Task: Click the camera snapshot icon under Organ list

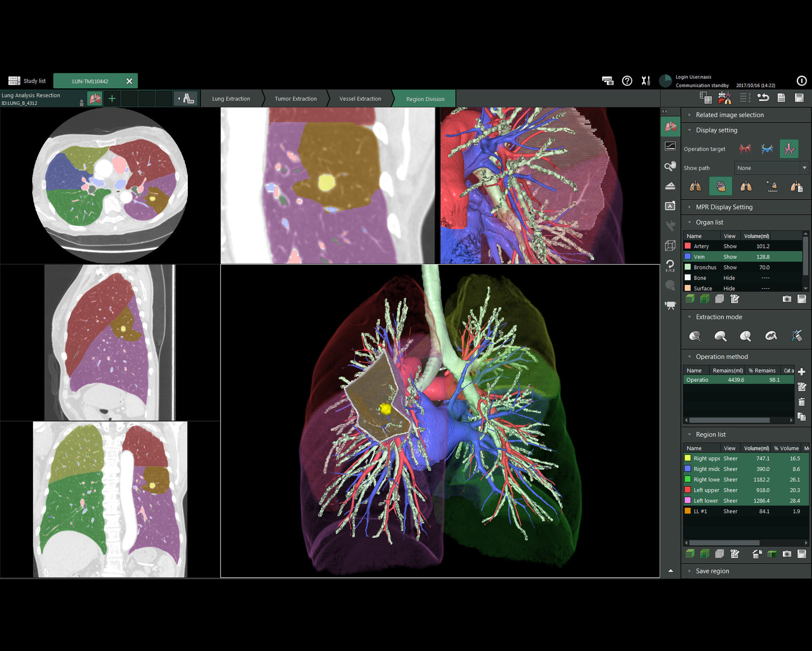Action: [x=787, y=299]
